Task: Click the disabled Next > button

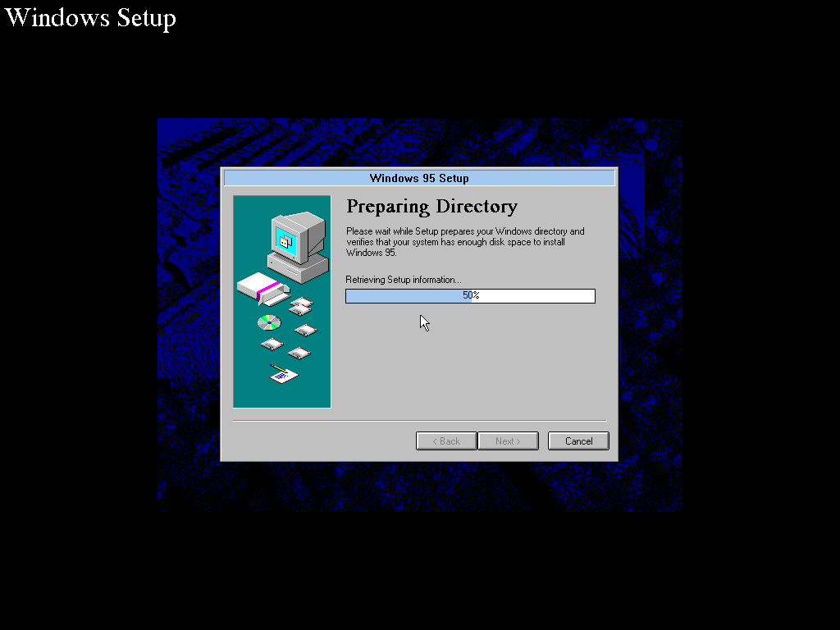Action: tap(508, 441)
